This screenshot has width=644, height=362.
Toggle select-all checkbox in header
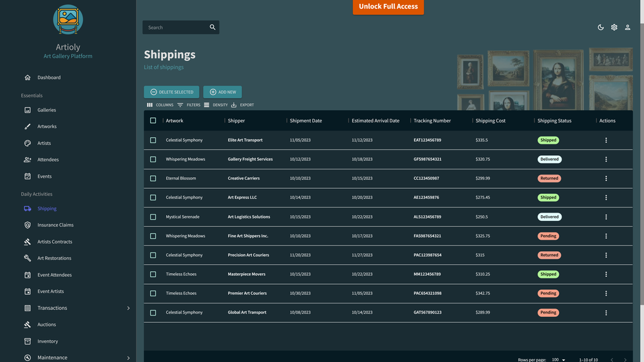point(153,120)
